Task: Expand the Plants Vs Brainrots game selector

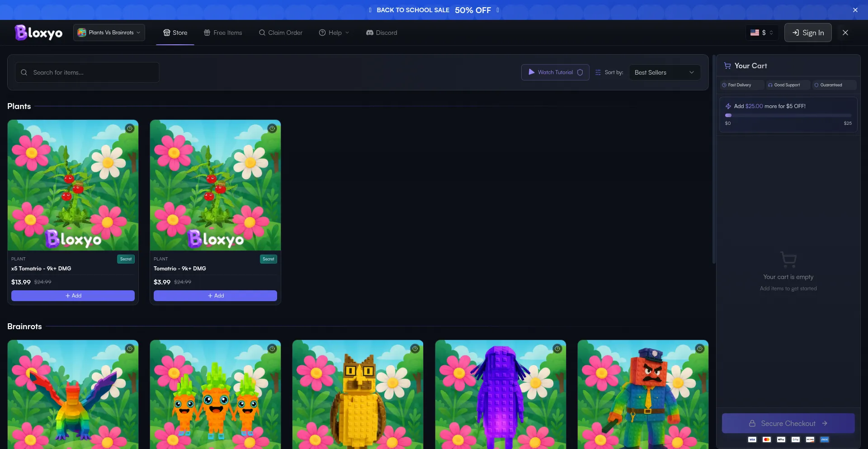Action: (x=109, y=33)
